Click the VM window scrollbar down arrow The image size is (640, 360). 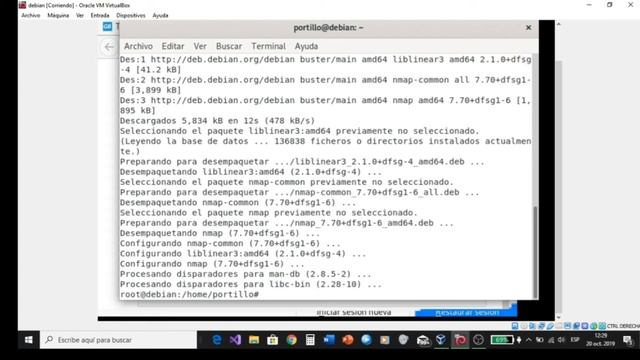(x=558, y=317)
